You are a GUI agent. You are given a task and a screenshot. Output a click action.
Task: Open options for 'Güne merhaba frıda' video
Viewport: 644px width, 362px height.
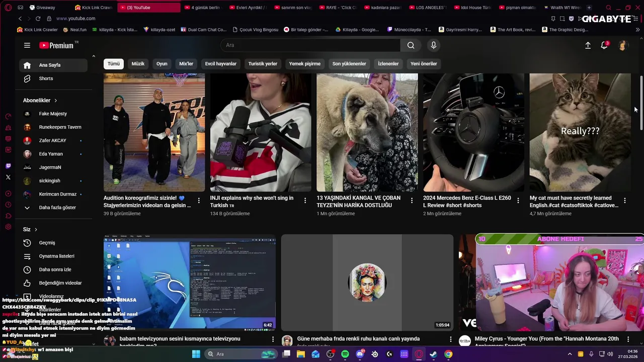(x=451, y=339)
